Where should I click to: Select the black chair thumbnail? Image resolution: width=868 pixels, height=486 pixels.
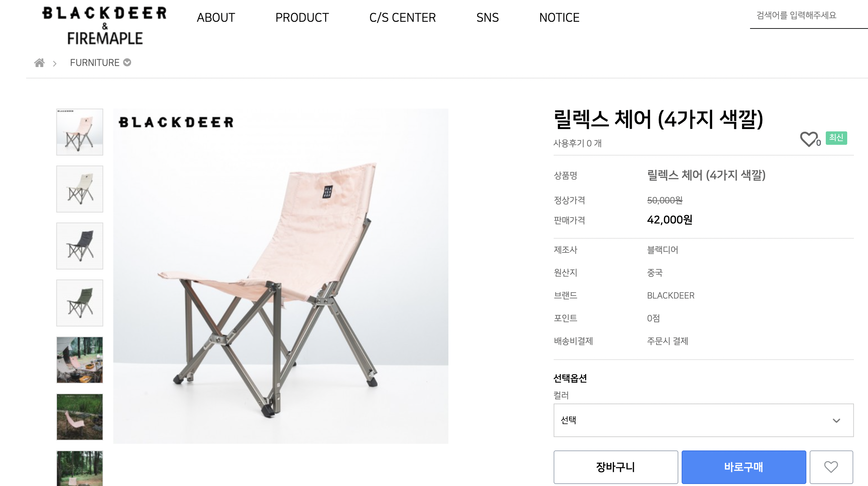click(79, 246)
